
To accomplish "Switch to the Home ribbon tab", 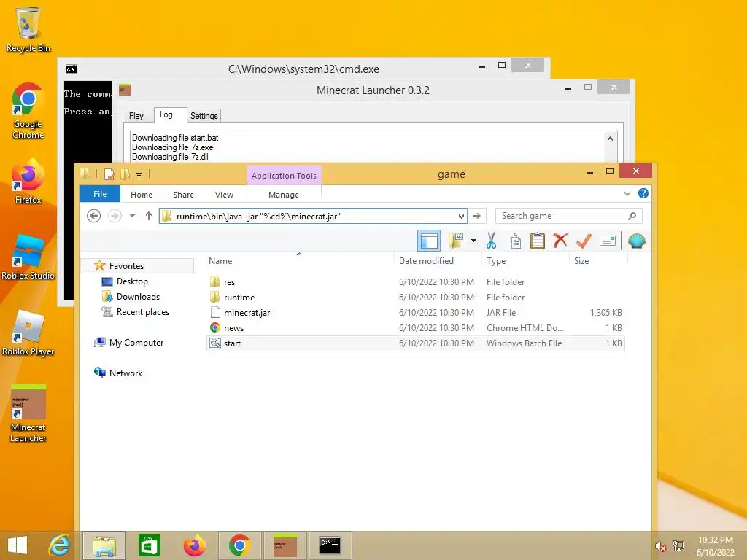I will pos(142,195).
